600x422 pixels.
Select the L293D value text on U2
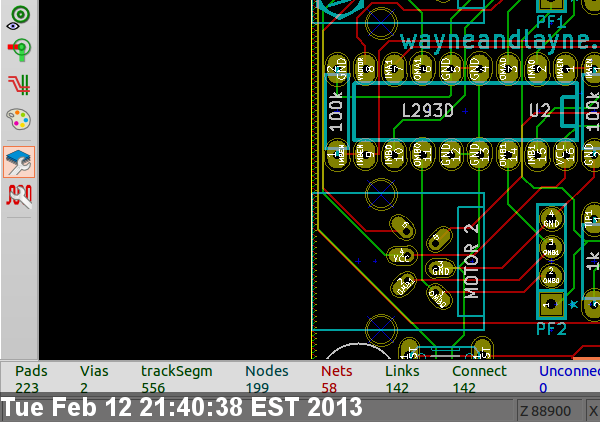pyautogui.click(x=428, y=111)
